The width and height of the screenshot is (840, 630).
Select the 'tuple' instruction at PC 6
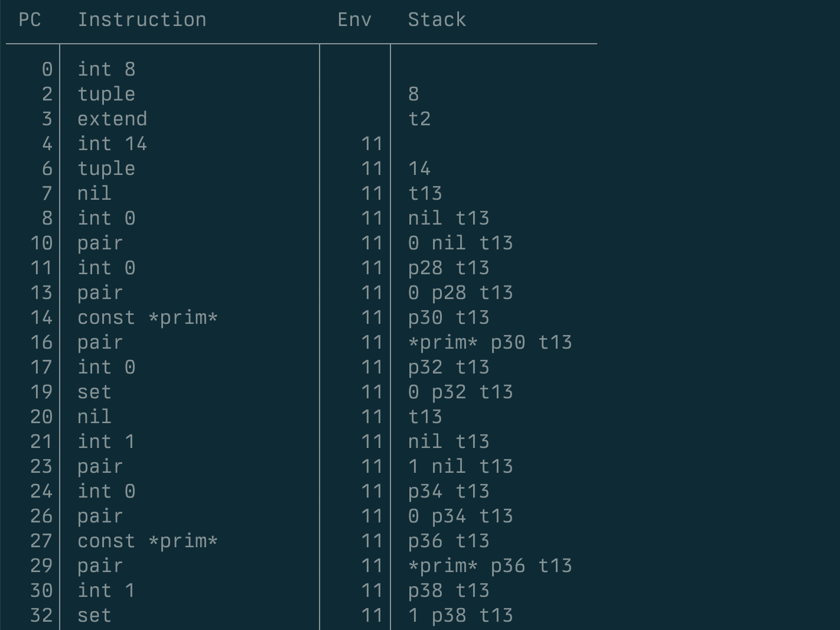click(x=107, y=168)
